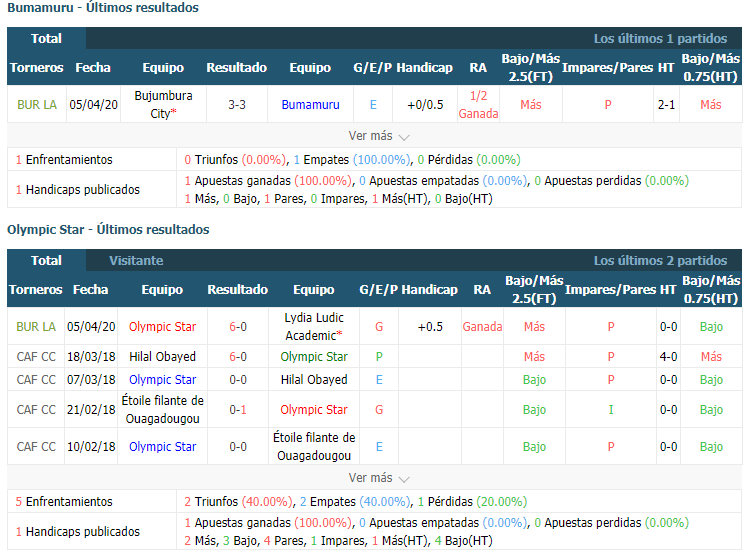Click 2 Triunfos (40.00%) statistic
Screen dimensions: 748x553
[x=238, y=501]
